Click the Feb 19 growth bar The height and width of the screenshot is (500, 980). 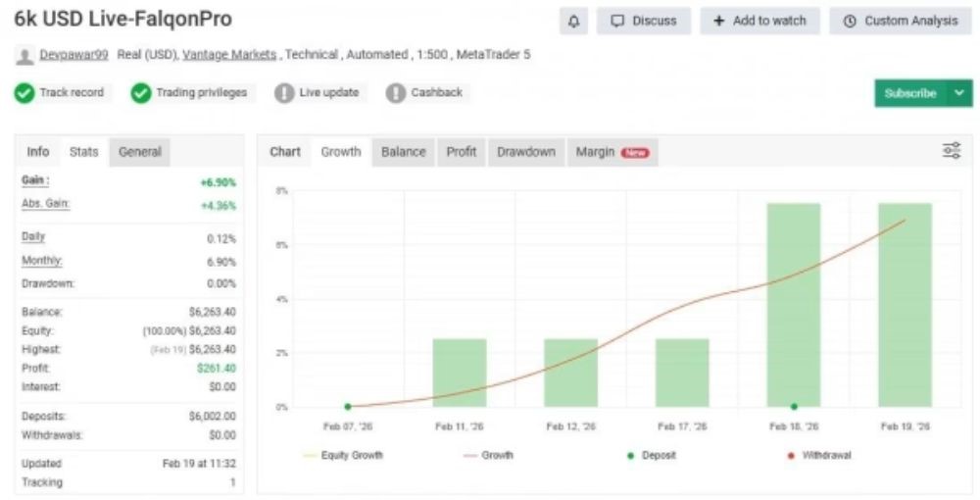[x=905, y=305]
